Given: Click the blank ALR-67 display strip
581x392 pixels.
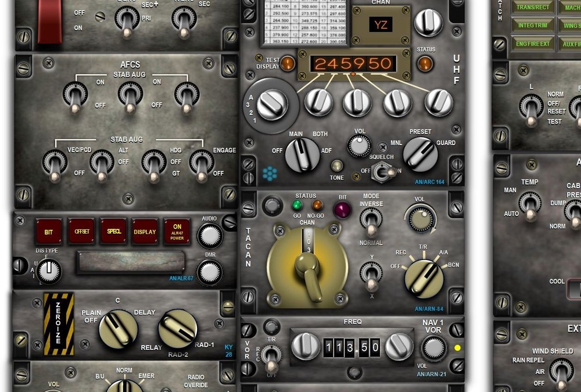Looking at the screenshot, I should click(x=131, y=262).
